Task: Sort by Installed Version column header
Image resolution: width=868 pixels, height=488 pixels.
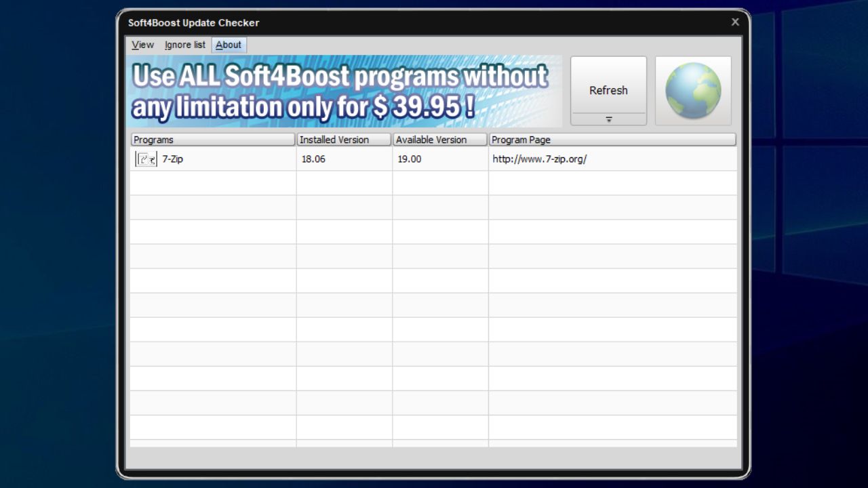Action: pyautogui.click(x=344, y=140)
